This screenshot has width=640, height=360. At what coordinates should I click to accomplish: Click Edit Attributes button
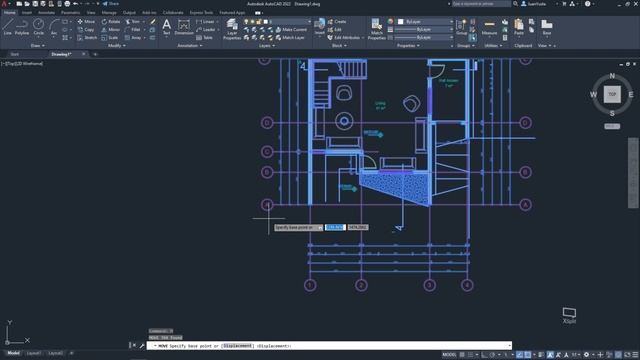point(345,38)
